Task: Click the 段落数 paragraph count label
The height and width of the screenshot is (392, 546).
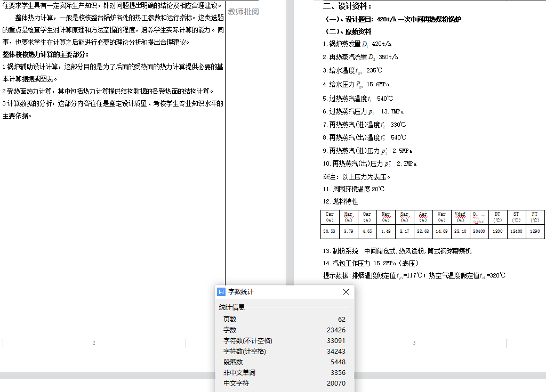Action: click(233, 362)
